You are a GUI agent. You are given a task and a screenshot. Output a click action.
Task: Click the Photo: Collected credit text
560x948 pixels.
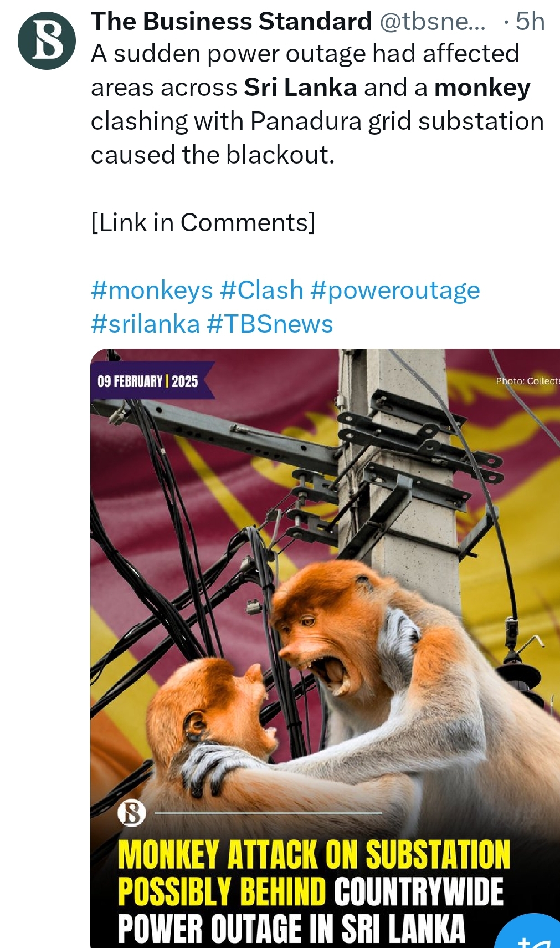coord(527,381)
